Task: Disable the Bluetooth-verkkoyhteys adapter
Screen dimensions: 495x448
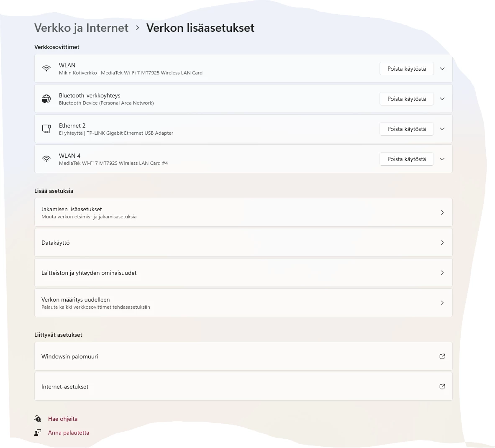Action: click(406, 99)
